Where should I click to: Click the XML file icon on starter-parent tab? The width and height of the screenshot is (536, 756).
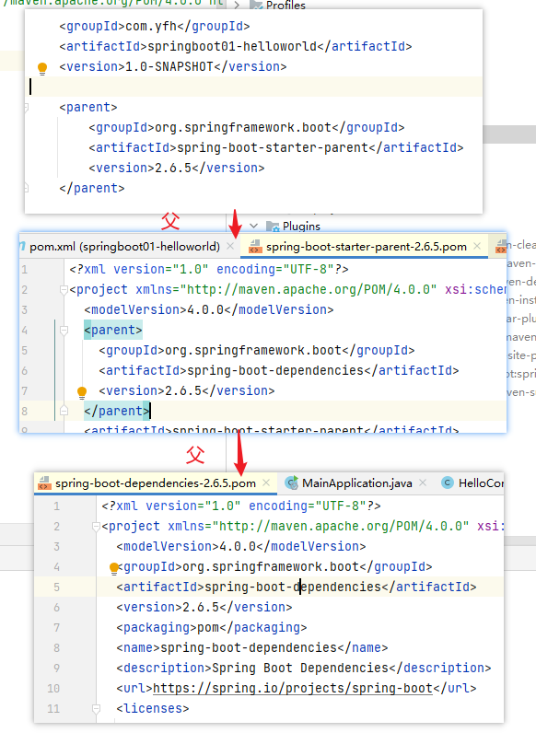tap(255, 247)
